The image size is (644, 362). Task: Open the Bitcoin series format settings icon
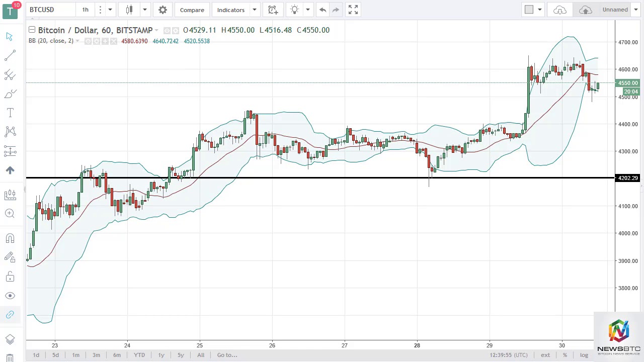176,30
